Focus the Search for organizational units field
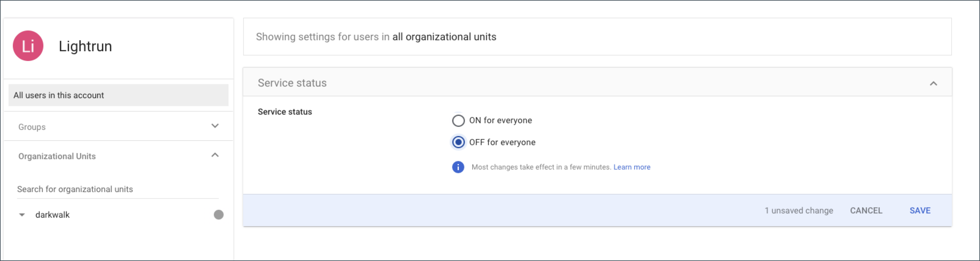The width and height of the screenshot is (980, 261). pyautogui.click(x=118, y=190)
